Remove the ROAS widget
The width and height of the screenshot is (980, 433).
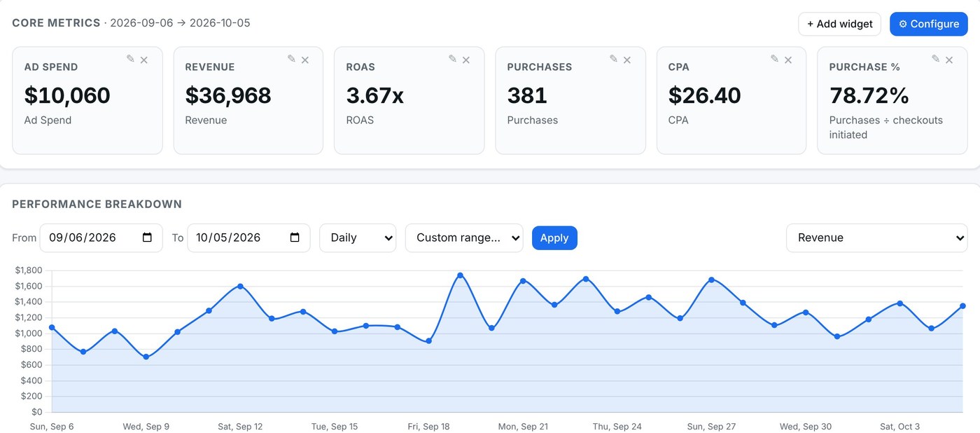coord(466,60)
